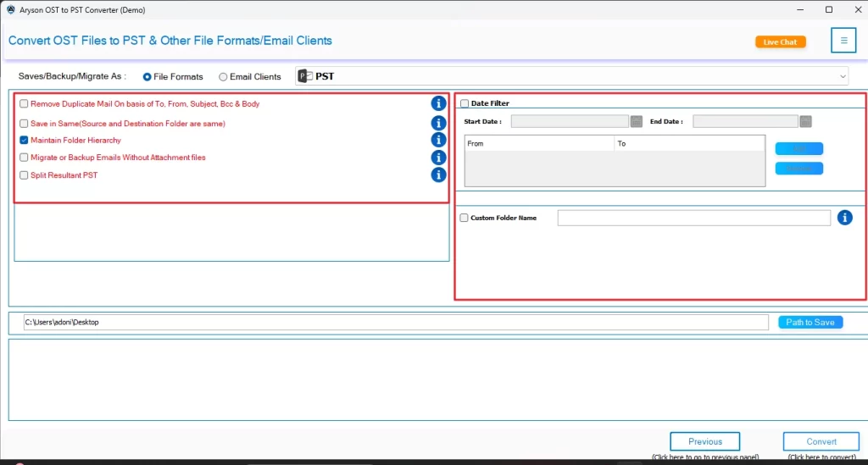Click the Aryson app logo in title bar
The width and height of the screenshot is (868, 465).
(10, 10)
